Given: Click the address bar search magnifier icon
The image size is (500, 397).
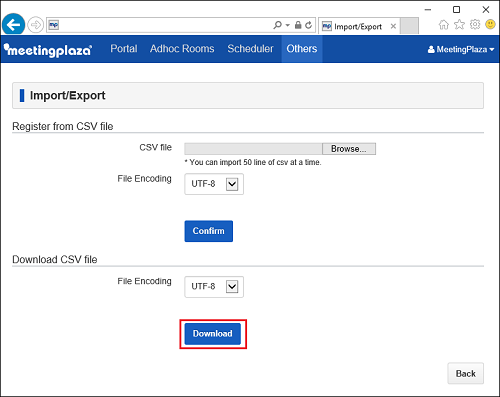Looking at the screenshot, I should [277, 25].
